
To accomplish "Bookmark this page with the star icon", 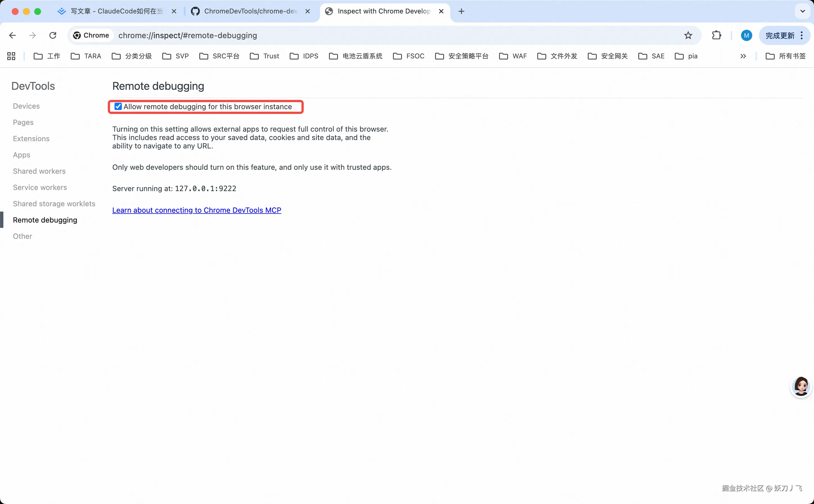I will coord(688,35).
